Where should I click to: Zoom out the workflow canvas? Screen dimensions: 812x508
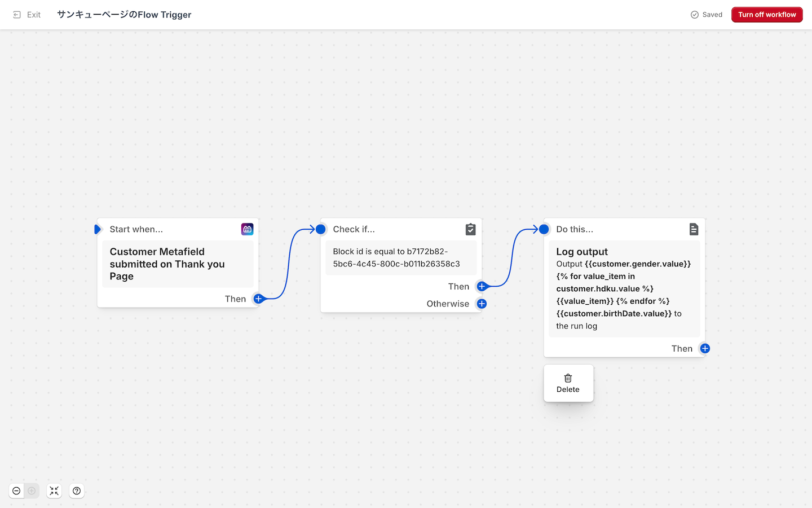[x=16, y=491]
